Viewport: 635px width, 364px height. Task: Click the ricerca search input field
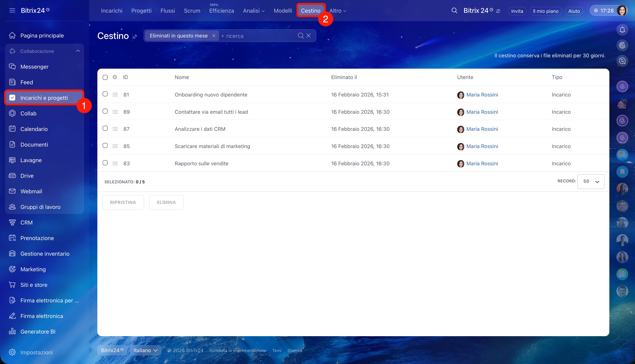[x=258, y=36]
